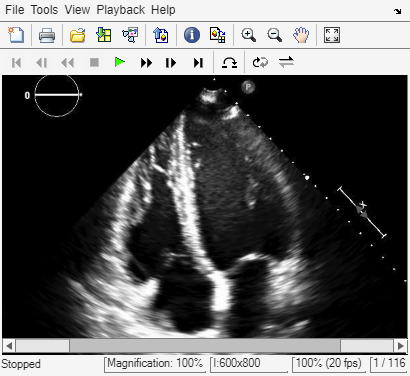Screen dimensions: 410x376
Task: Import from workspace via green arrow icon
Action: [x=104, y=35]
